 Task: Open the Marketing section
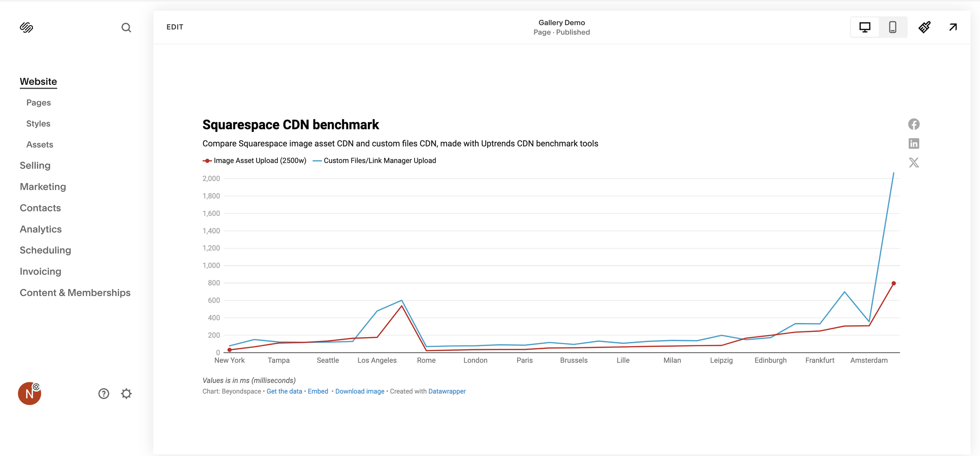pos(43,187)
